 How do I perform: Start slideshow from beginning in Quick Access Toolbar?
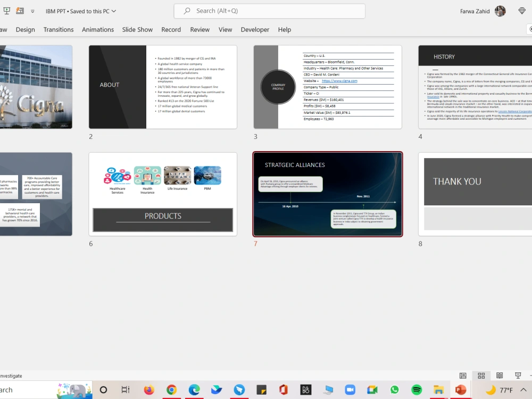[7, 11]
